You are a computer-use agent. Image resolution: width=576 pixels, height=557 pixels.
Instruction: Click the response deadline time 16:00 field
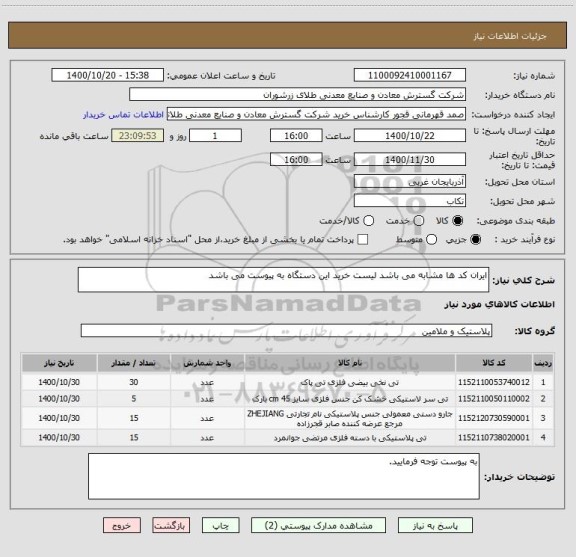[x=296, y=136]
